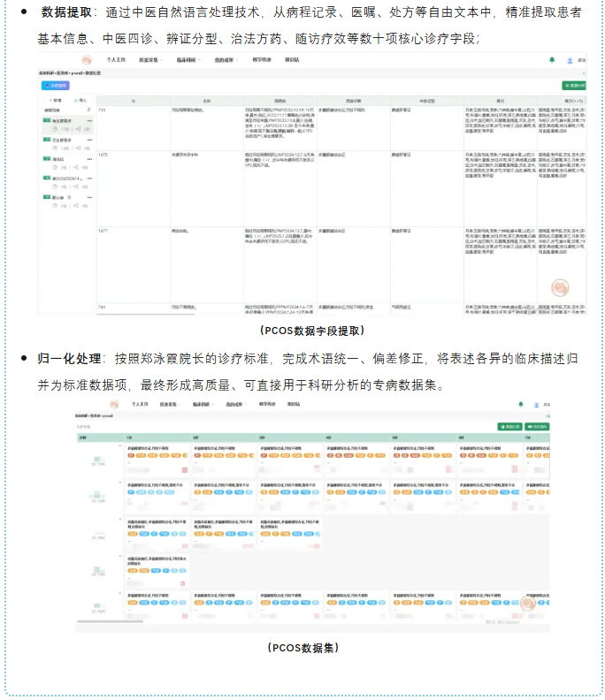Click the share icon under 默认库

78,206
